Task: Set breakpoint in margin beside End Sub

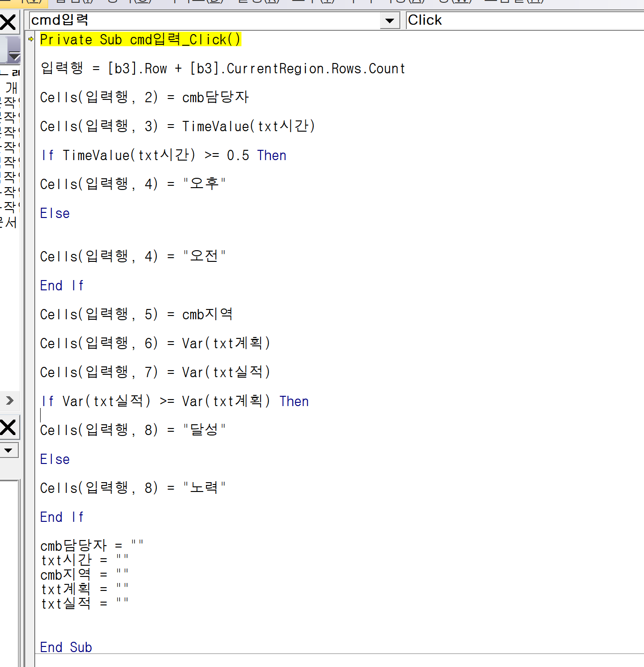Action: click(x=30, y=647)
